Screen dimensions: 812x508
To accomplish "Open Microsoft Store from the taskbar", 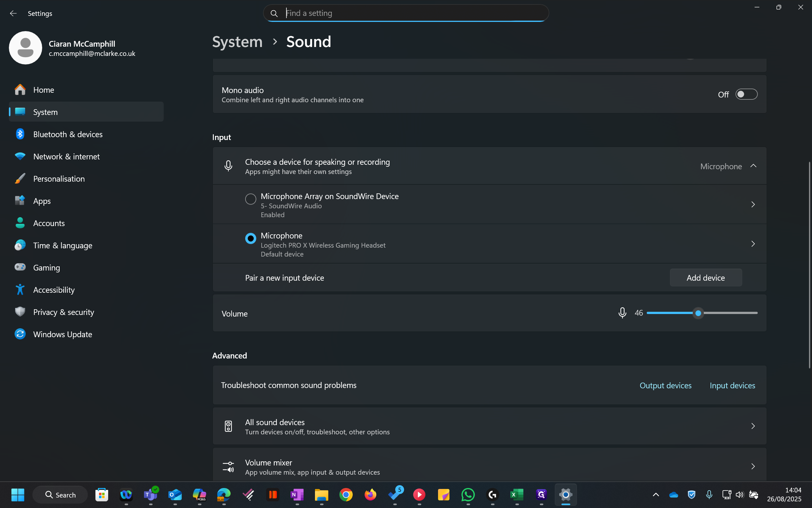I will [102, 495].
